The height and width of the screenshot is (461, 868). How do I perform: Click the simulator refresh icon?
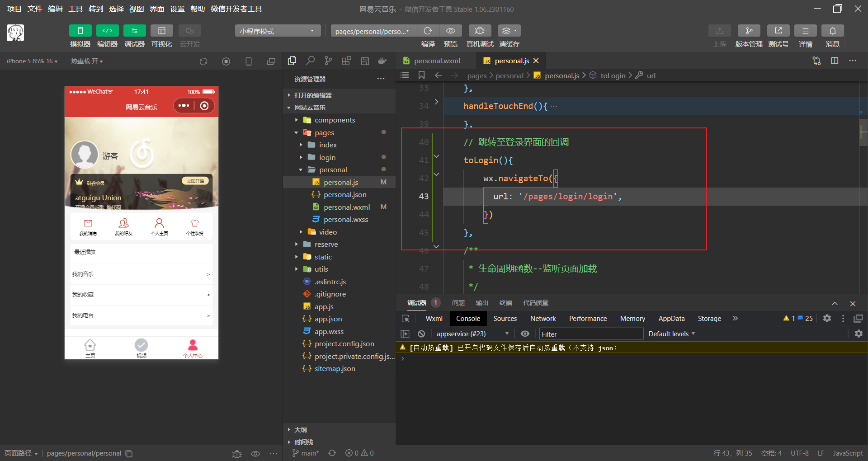(x=203, y=61)
